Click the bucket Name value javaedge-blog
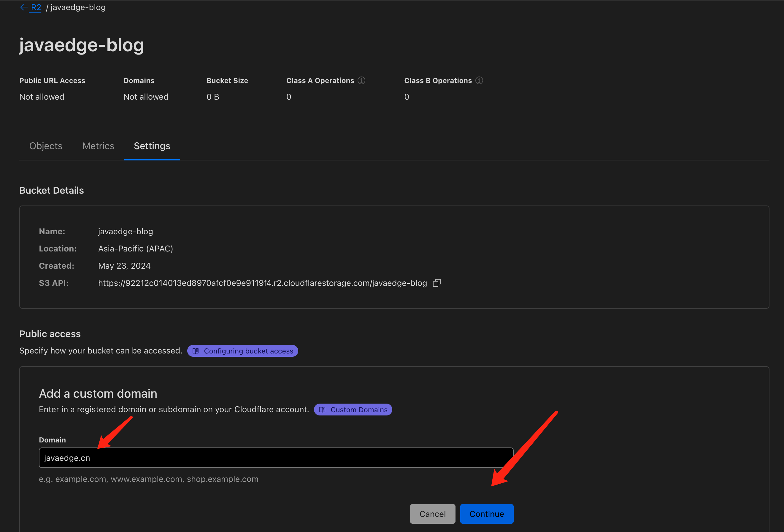784x532 pixels. click(x=126, y=232)
